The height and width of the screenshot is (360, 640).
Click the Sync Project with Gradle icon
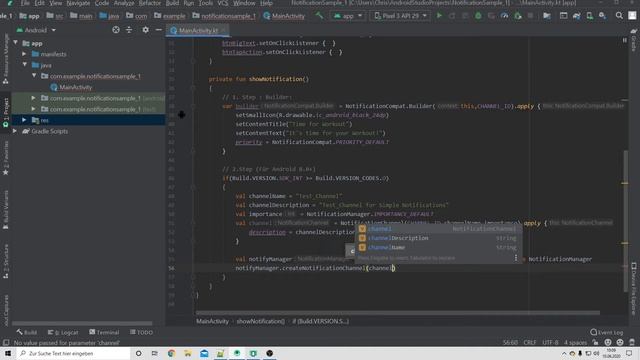tap(576, 16)
